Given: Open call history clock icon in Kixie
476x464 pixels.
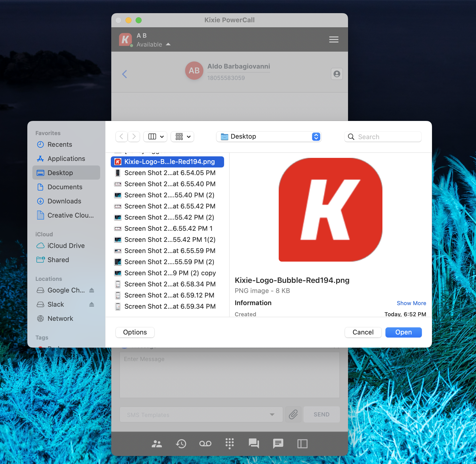Looking at the screenshot, I should [181, 444].
